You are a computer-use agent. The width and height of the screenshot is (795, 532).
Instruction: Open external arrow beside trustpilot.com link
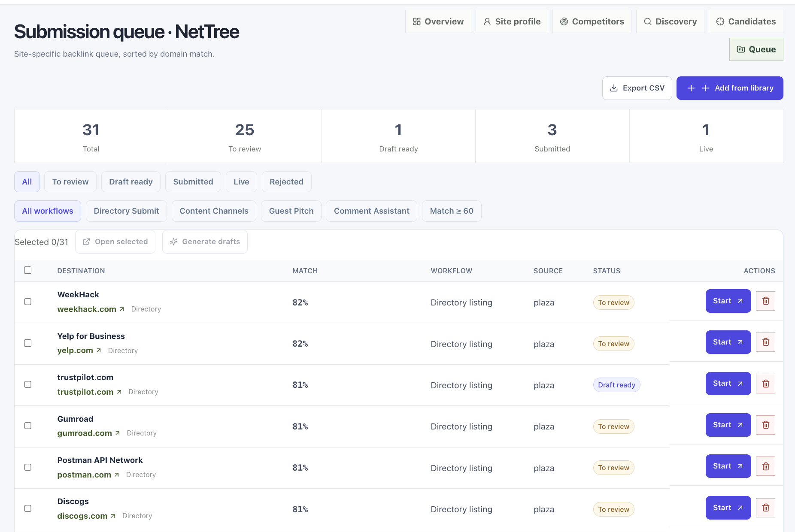pos(119,392)
